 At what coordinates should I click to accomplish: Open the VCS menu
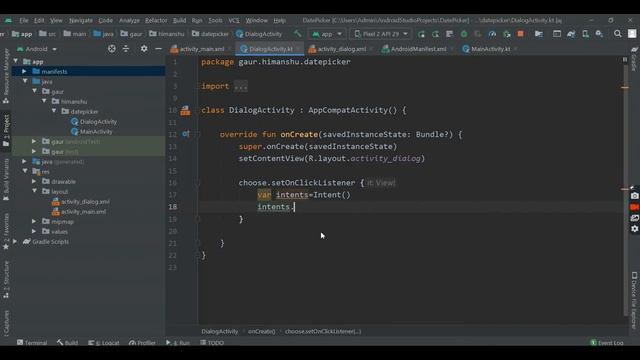click(234, 20)
